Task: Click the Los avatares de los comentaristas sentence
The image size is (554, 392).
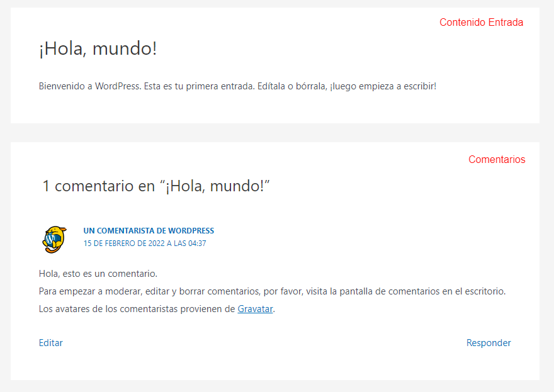Action: point(157,309)
